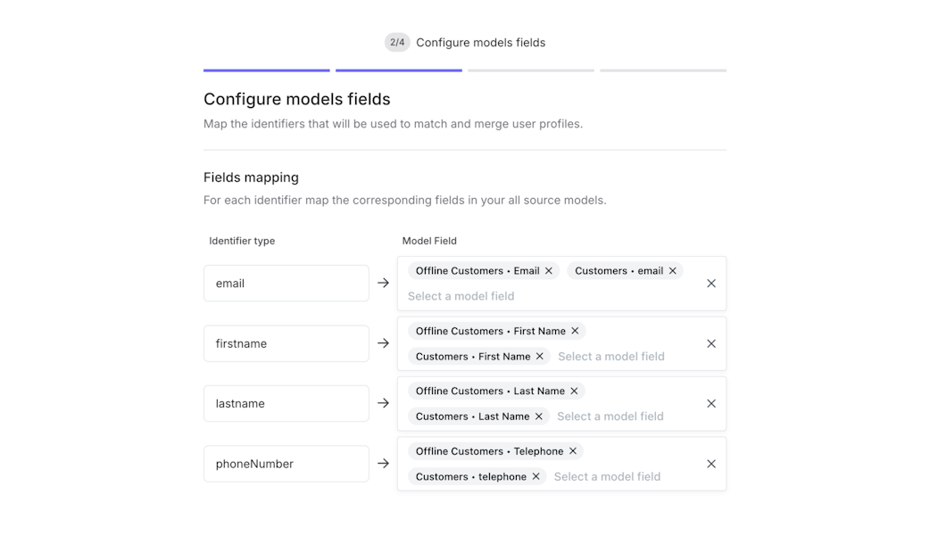Screen dimensions: 930x560
Task: Clear all fields in the email row
Action: click(x=711, y=284)
